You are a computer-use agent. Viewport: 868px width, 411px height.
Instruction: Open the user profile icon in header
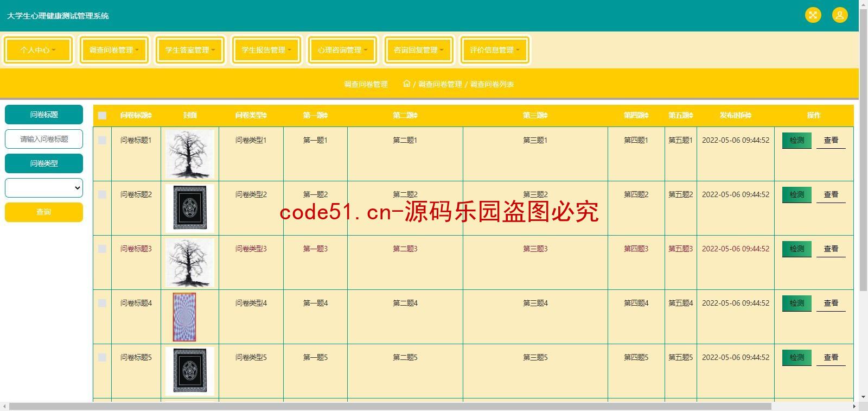click(x=840, y=15)
